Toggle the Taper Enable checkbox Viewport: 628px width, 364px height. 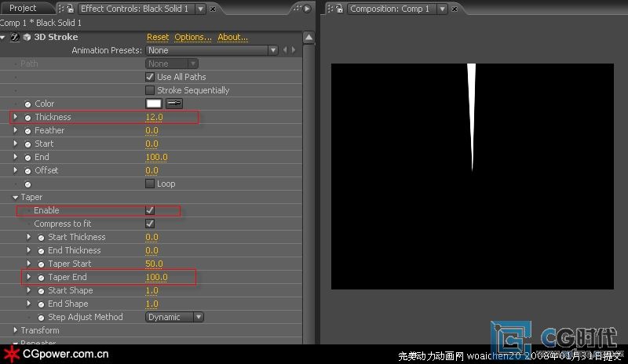150,211
